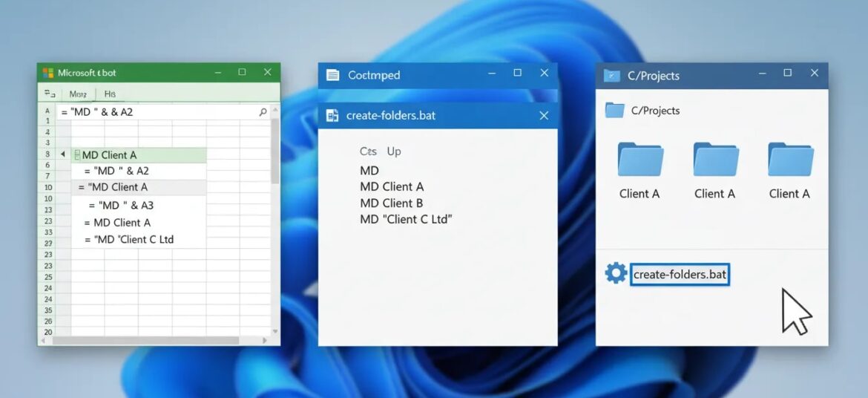This screenshot has width=868, height=398.
Task: Click the magnifier icon in the formula bar
Action: (x=263, y=112)
